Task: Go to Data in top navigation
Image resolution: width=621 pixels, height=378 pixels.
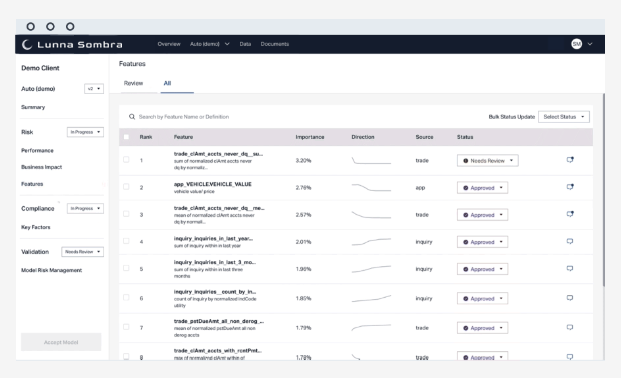Action: tap(245, 44)
